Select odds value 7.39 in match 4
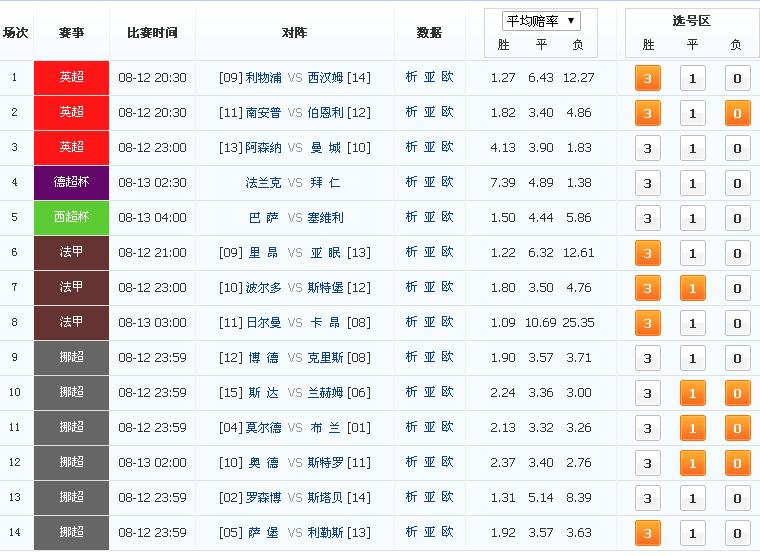The image size is (760, 556). click(x=503, y=183)
